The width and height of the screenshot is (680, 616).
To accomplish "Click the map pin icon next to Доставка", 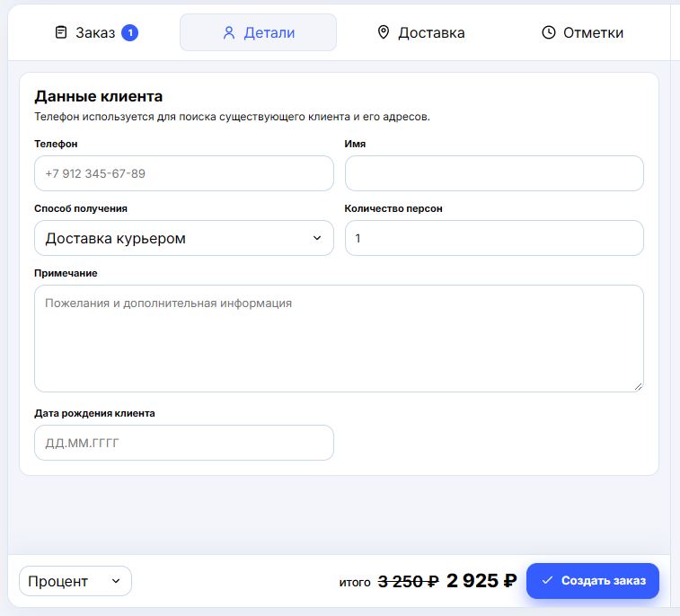I will 384,32.
